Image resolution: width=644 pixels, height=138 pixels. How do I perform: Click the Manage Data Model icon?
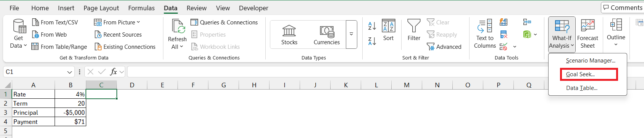click(527, 35)
